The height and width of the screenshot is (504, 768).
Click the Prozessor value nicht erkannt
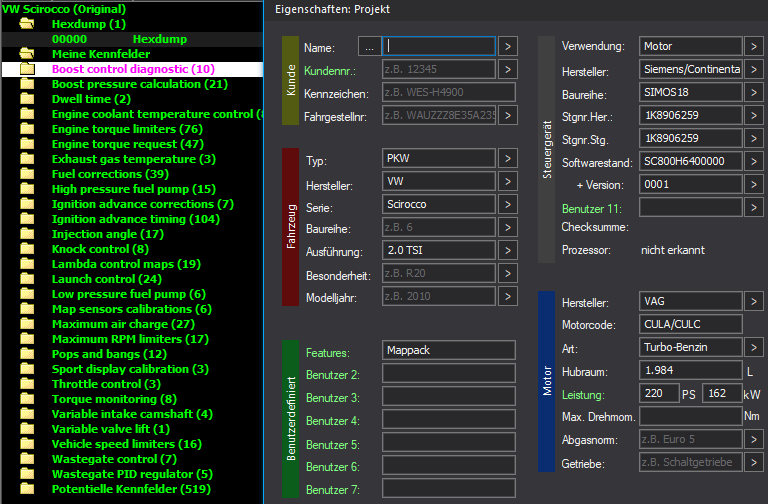(x=672, y=250)
